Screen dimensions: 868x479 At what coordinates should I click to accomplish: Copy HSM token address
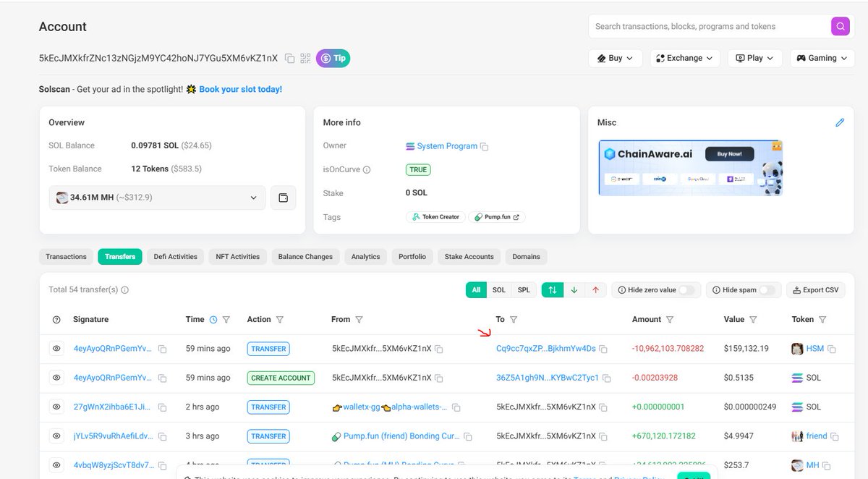(832, 349)
